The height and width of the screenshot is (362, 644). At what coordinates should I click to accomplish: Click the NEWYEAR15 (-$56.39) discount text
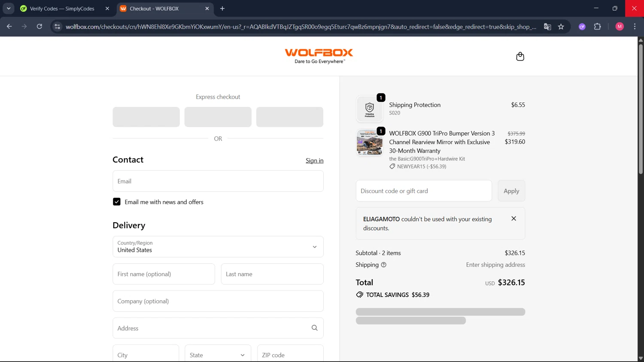(x=422, y=166)
